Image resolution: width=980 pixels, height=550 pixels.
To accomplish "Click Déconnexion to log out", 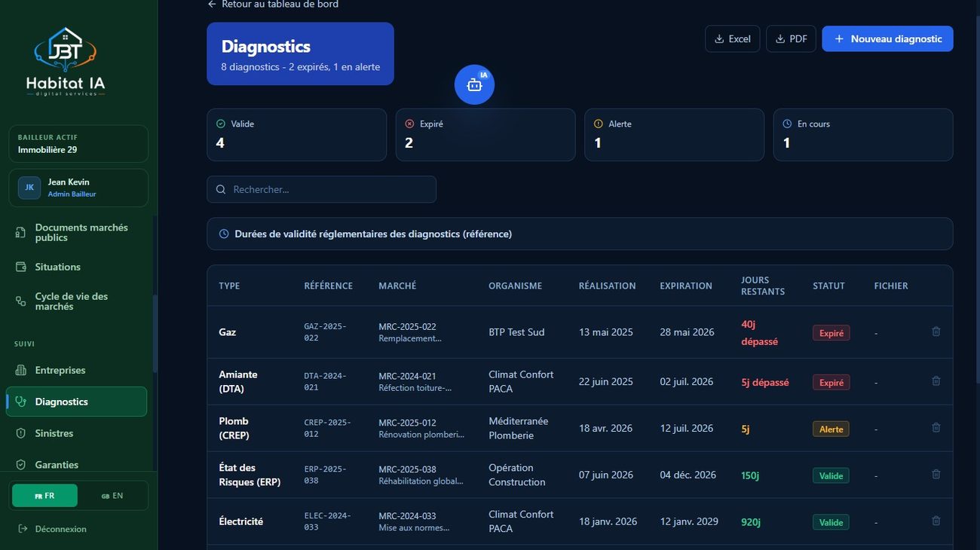I will [x=52, y=529].
